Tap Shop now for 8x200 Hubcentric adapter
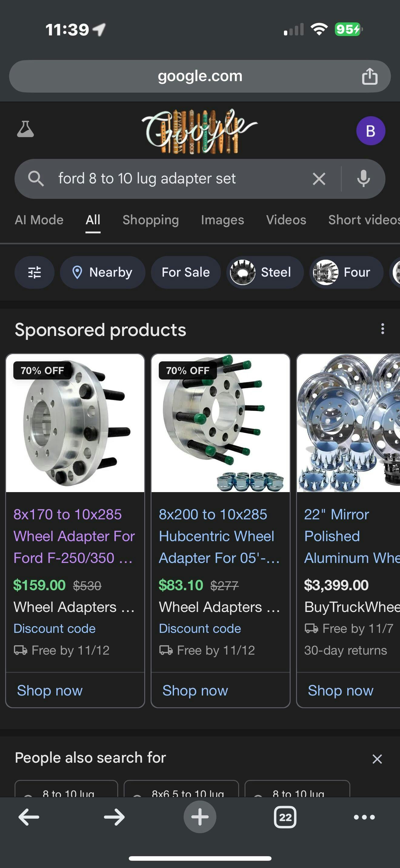Viewport: 400px width, 868px height. coord(195,690)
